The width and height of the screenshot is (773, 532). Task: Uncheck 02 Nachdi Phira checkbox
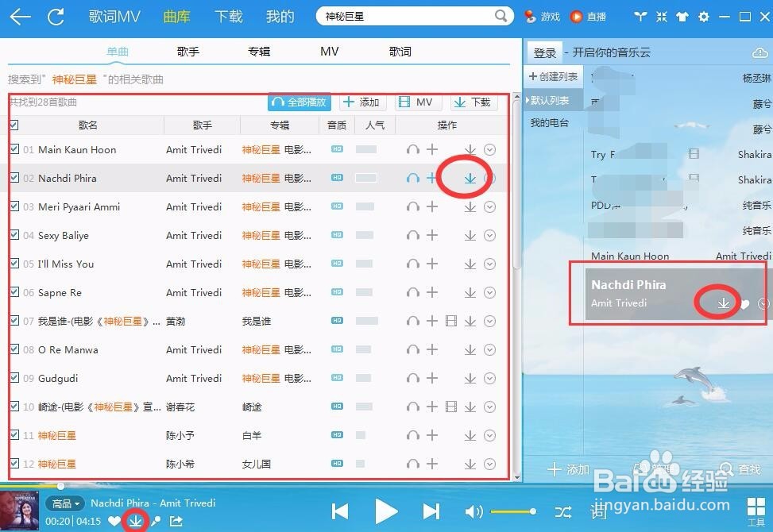[x=14, y=177]
